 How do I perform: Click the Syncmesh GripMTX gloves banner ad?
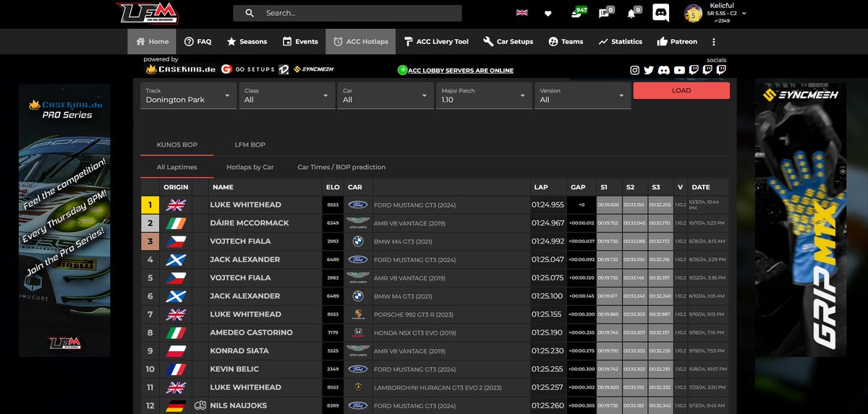pyautogui.click(x=800, y=220)
